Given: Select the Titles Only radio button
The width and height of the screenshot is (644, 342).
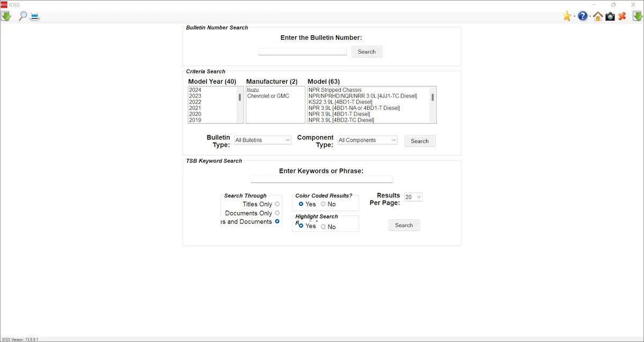Looking at the screenshot, I should pyautogui.click(x=277, y=204).
